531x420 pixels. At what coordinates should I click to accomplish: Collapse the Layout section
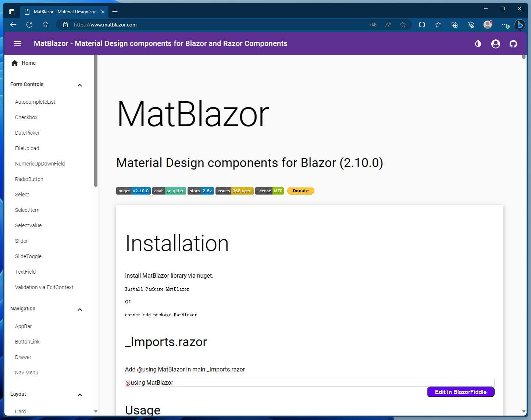pos(80,395)
